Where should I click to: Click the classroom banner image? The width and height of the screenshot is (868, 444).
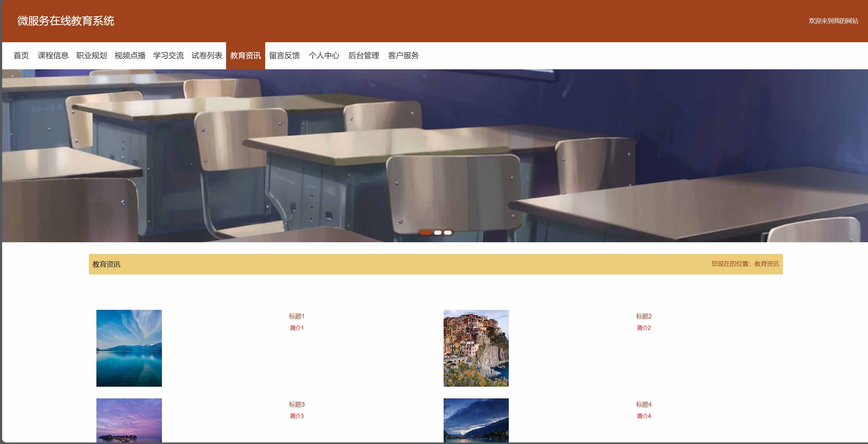(435, 156)
